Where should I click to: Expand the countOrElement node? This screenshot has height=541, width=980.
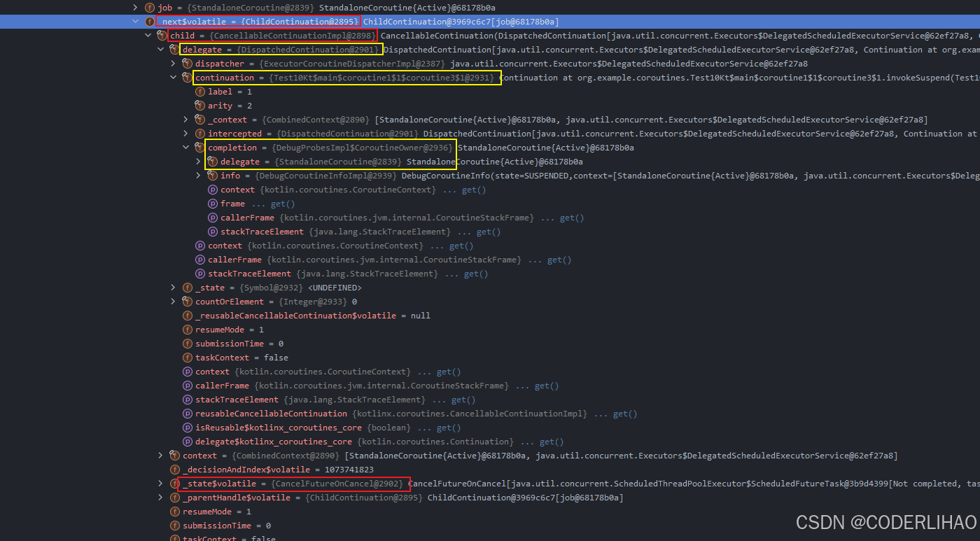click(174, 302)
